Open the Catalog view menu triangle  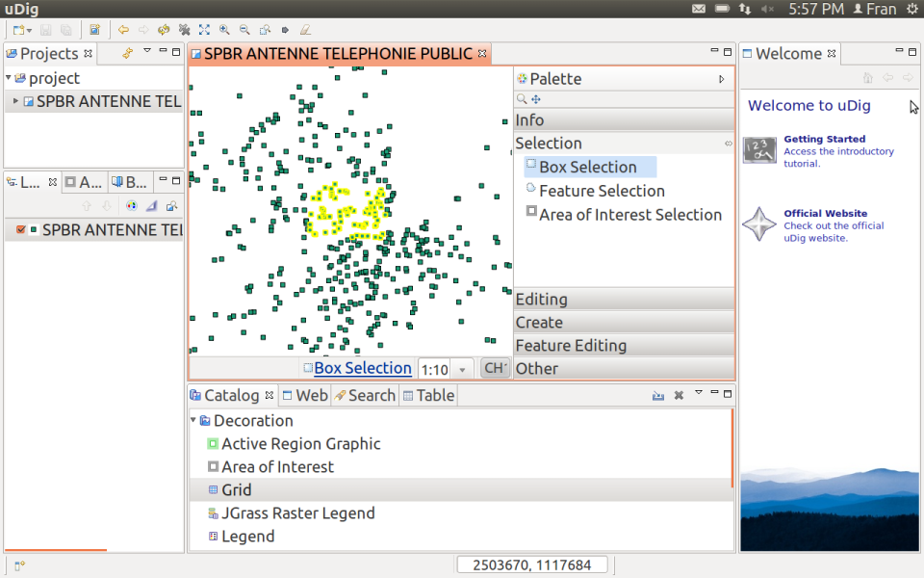click(699, 392)
